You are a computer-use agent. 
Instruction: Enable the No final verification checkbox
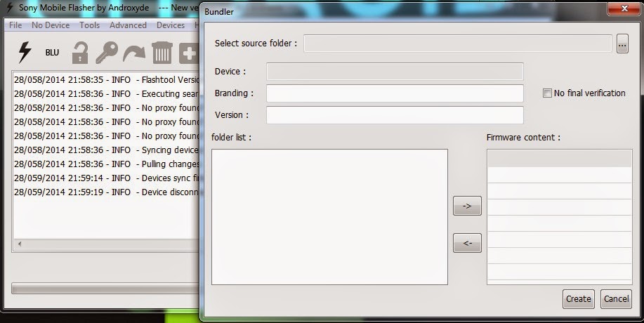[547, 93]
